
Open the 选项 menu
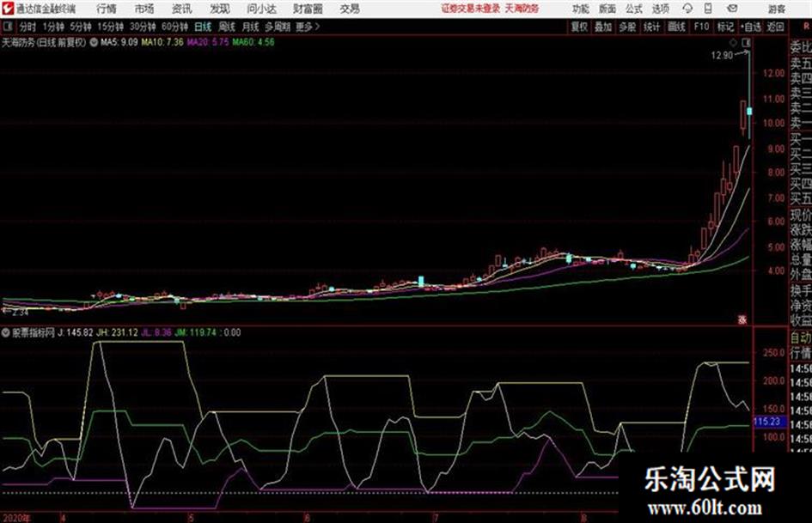click(660, 9)
